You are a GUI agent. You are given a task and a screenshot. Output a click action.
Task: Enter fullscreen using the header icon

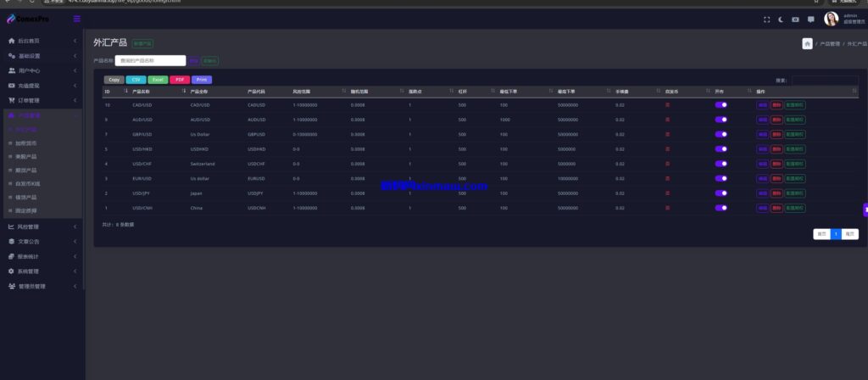(767, 19)
